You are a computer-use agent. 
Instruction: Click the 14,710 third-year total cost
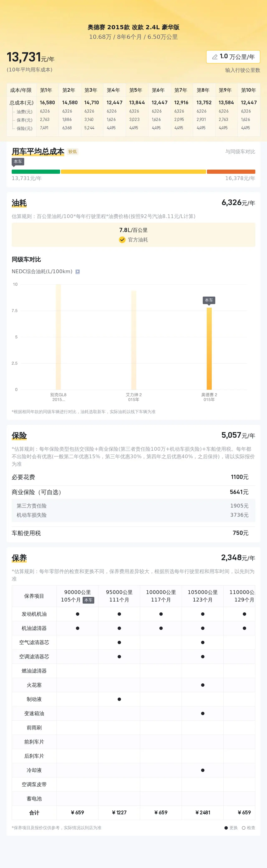click(92, 102)
